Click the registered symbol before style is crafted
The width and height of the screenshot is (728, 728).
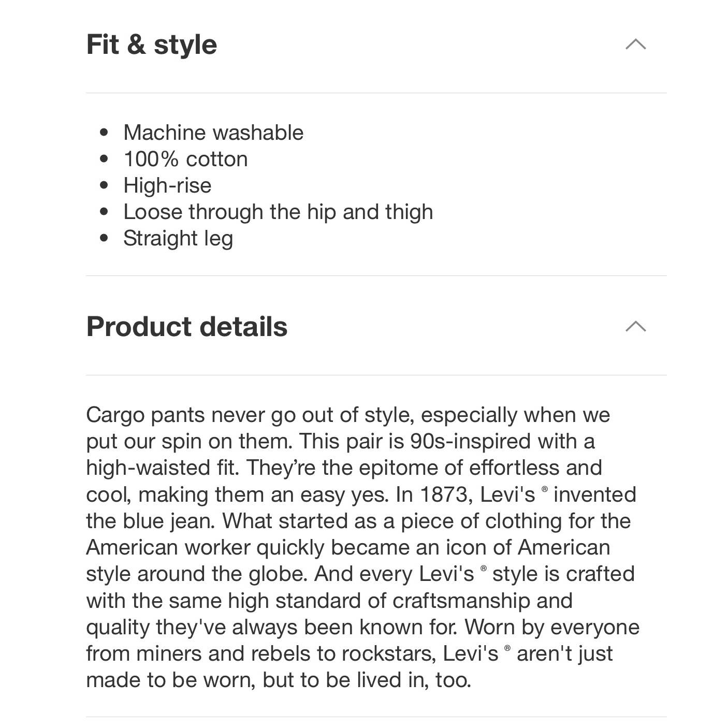point(484,568)
